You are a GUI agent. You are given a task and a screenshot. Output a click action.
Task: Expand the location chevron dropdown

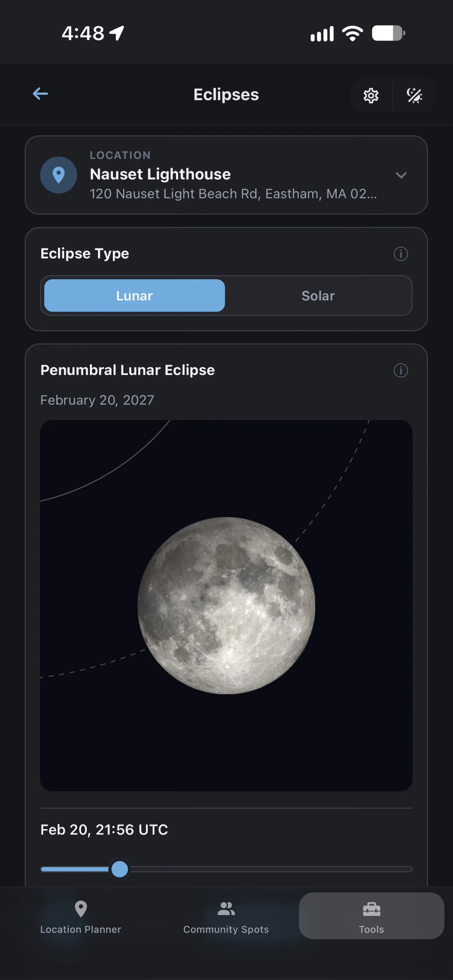pos(401,175)
